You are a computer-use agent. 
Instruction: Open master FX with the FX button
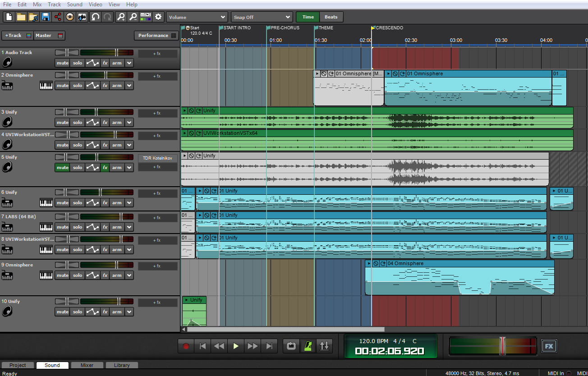(x=549, y=346)
